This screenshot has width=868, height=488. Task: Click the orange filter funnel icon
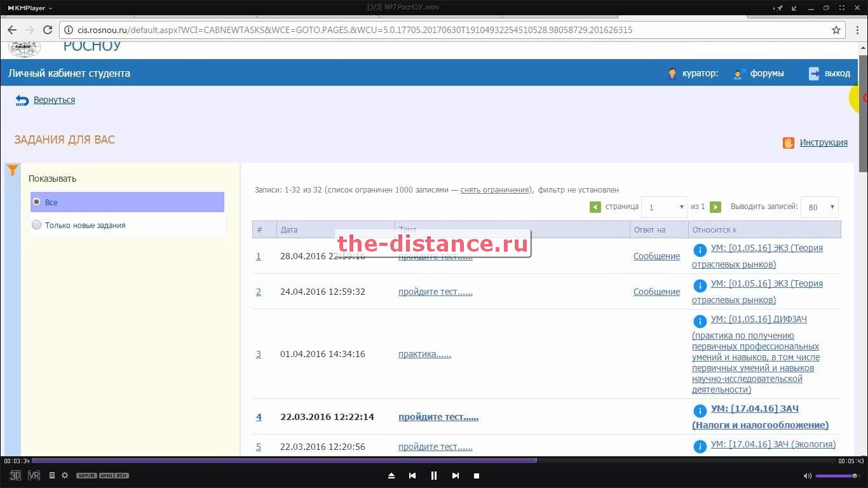point(12,170)
